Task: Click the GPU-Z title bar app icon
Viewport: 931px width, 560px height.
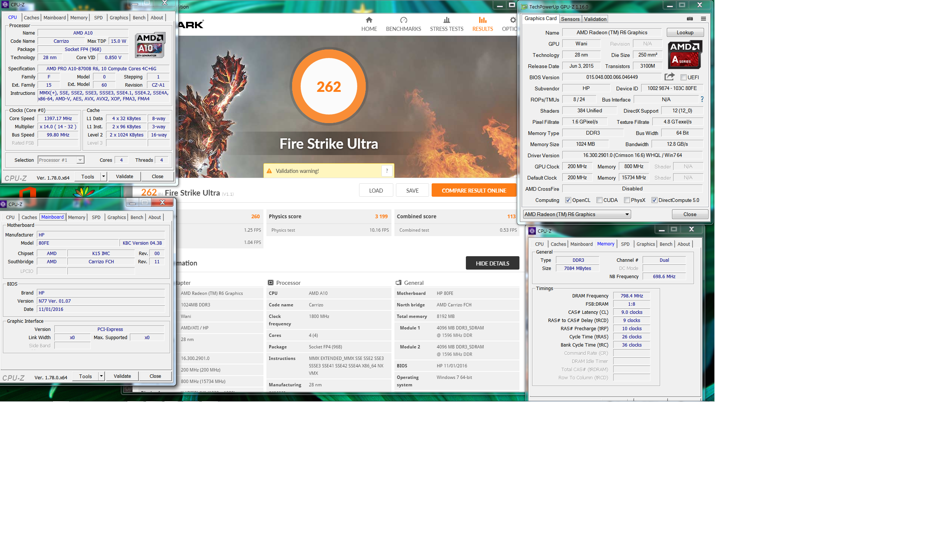Action: point(524,7)
